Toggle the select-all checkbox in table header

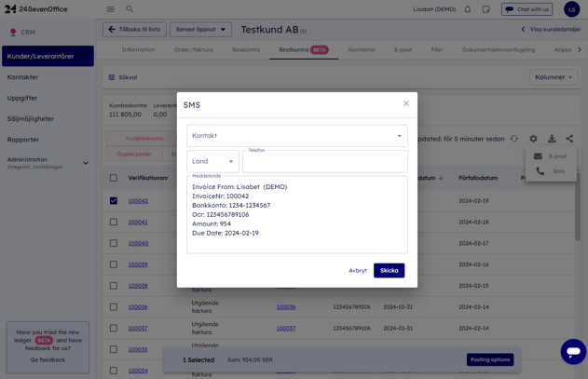pyautogui.click(x=114, y=178)
